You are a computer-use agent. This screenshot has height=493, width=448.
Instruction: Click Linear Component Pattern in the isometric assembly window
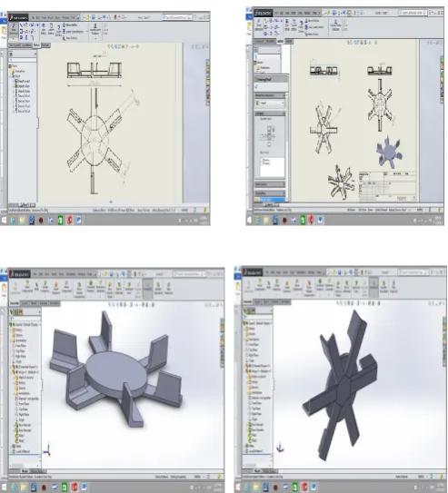(x=45, y=287)
